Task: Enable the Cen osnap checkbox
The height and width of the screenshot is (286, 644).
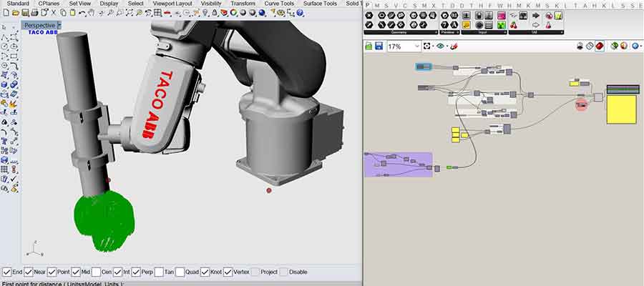Action: click(96, 272)
